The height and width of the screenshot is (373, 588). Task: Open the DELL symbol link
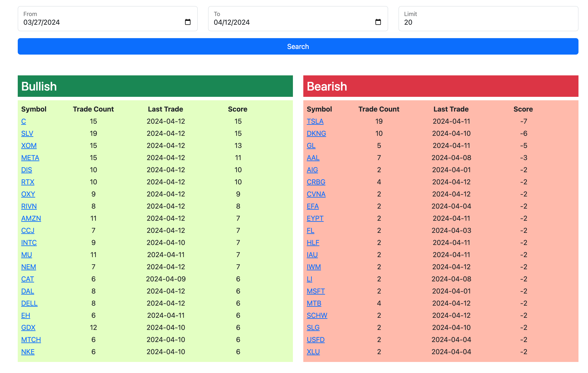29,303
